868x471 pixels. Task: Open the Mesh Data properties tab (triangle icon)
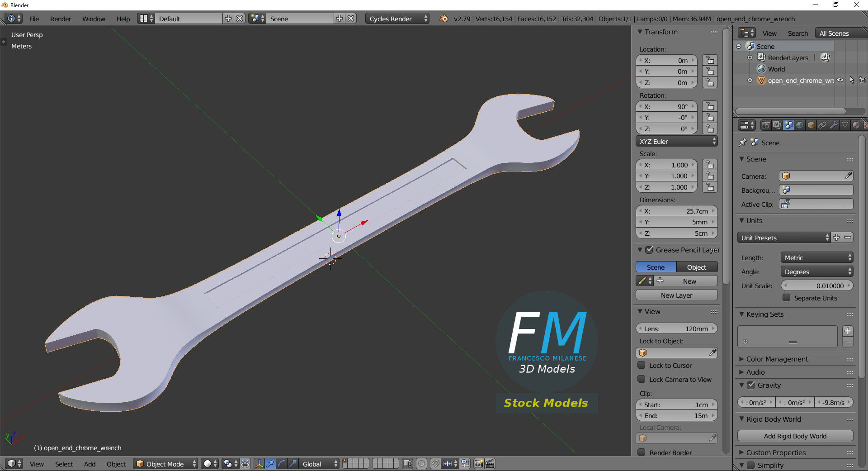844,125
